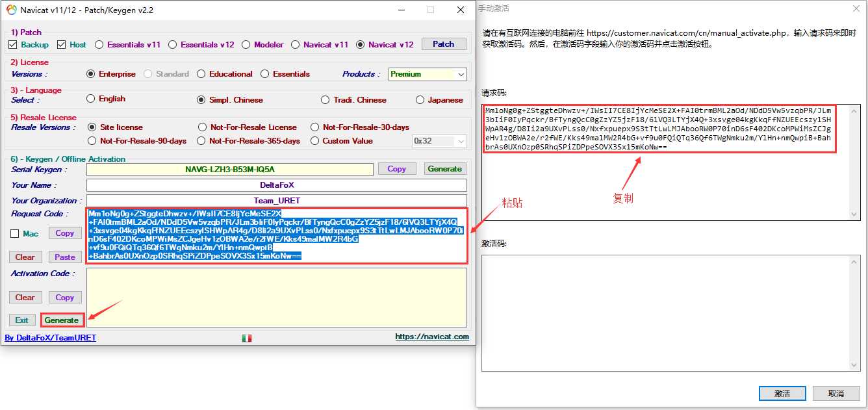Open By DeltaFoX/TeamURET link

pos(51,338)
